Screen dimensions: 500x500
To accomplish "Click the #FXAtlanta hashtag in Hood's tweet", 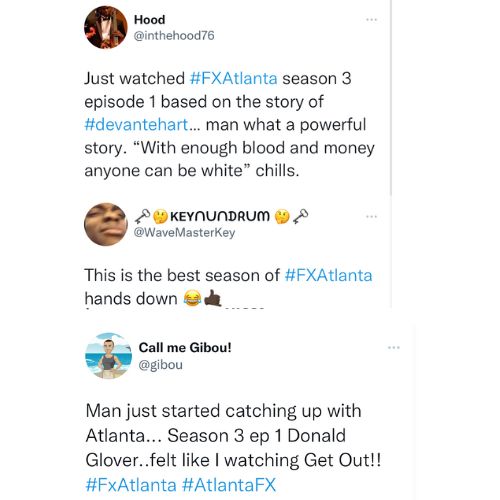I will click(233, 79).
